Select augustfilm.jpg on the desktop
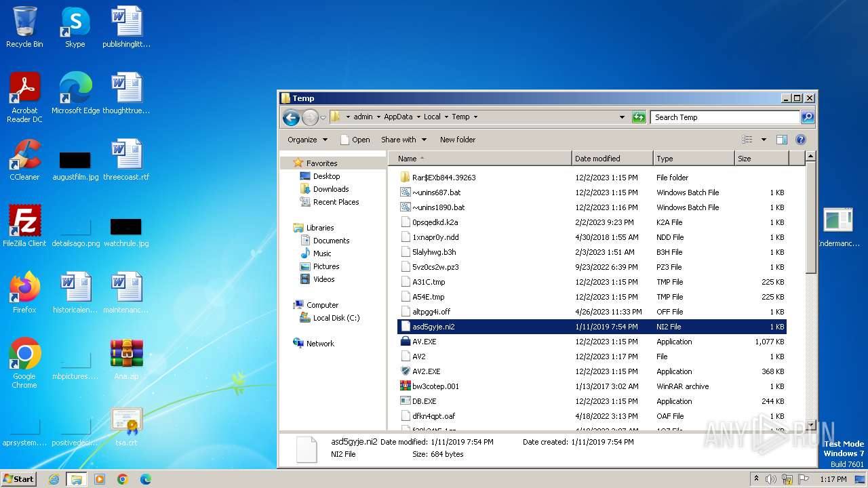The height and width of the screenshot is (488, 868). [x=75, y=166]
